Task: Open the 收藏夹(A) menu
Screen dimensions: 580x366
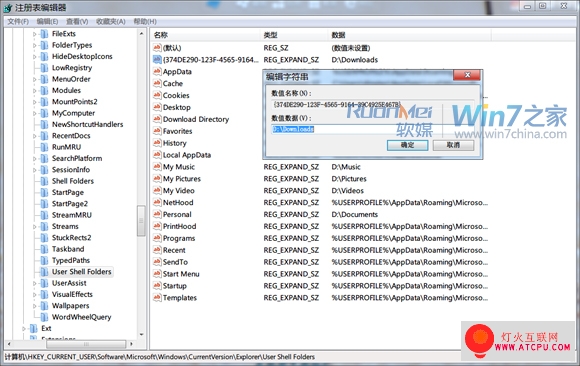Action: click(111, 21)
